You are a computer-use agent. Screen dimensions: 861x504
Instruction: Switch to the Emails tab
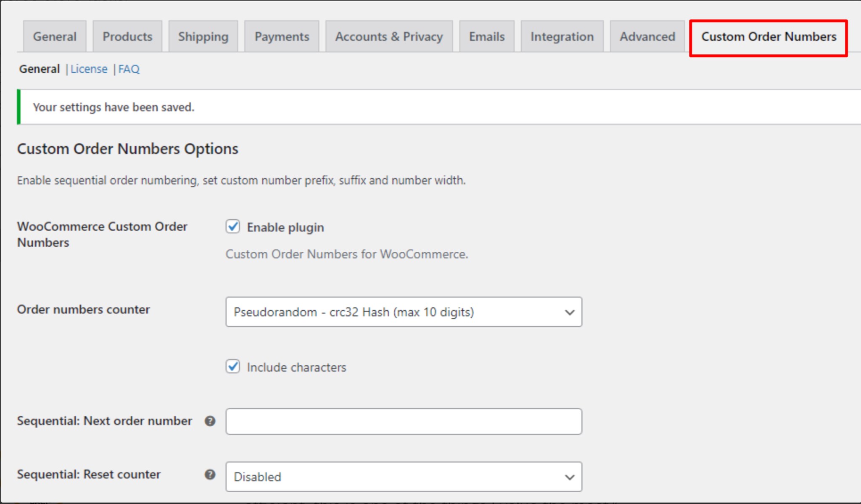(x=486, y=36)
